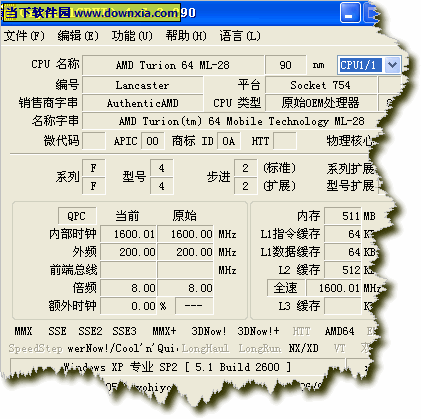Click the empty L3 缓存 field
The height and width of the screenshot is (419, 421).
coord(343,306)
